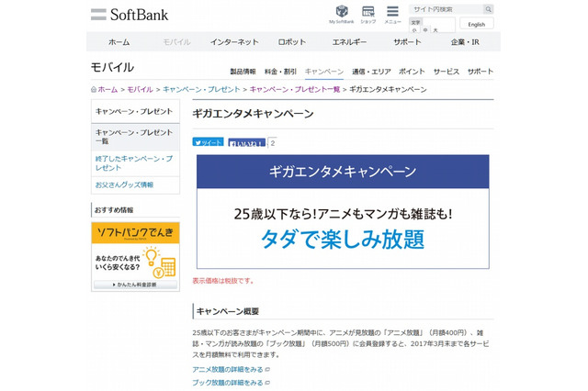This screenshot has width=588, height=391.
Task: Open the external link icon after ブック放題
Action: (x=267, y=383)
